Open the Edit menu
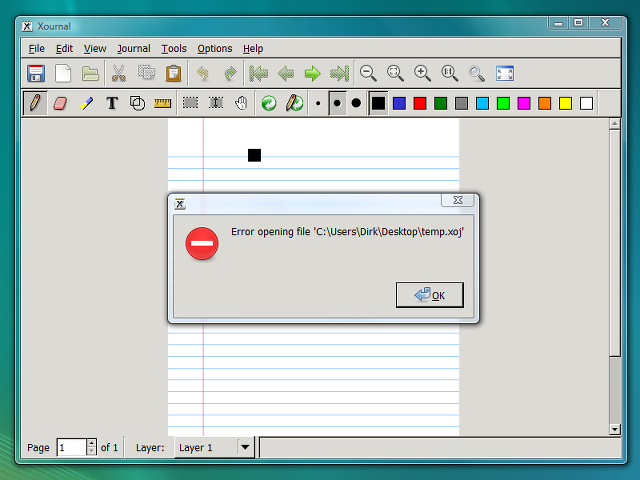Screen dimensions: 640x480 click(x=64, y=49)
